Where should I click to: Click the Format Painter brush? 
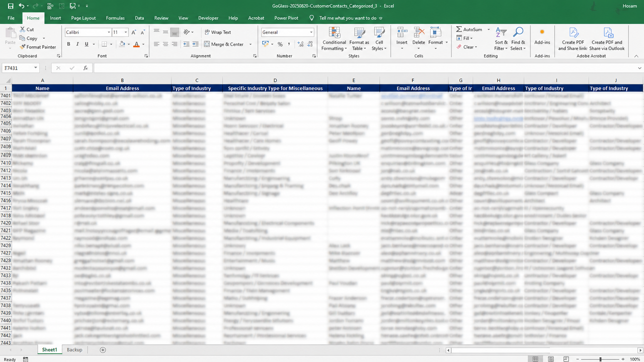38,47
